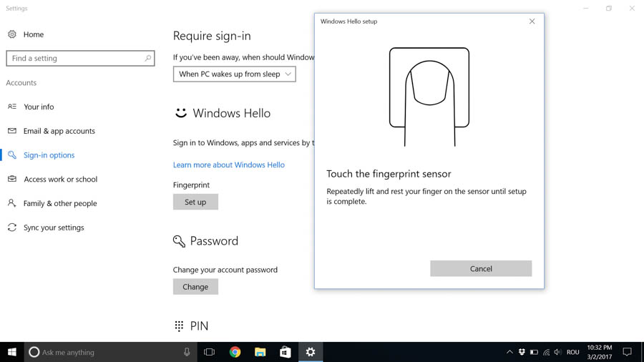Click the Home gear icon
Viewport: 644px width, 362px height.
(x=12, y=34)
